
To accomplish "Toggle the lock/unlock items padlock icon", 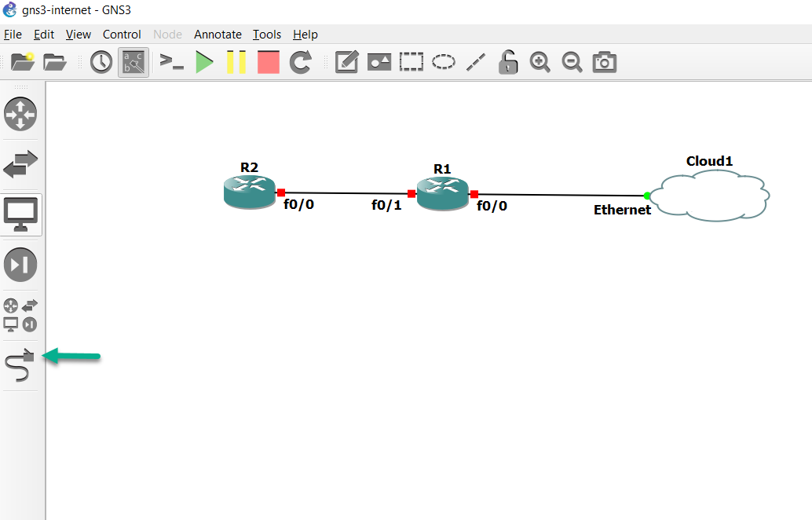I will (x=508, y=62).
